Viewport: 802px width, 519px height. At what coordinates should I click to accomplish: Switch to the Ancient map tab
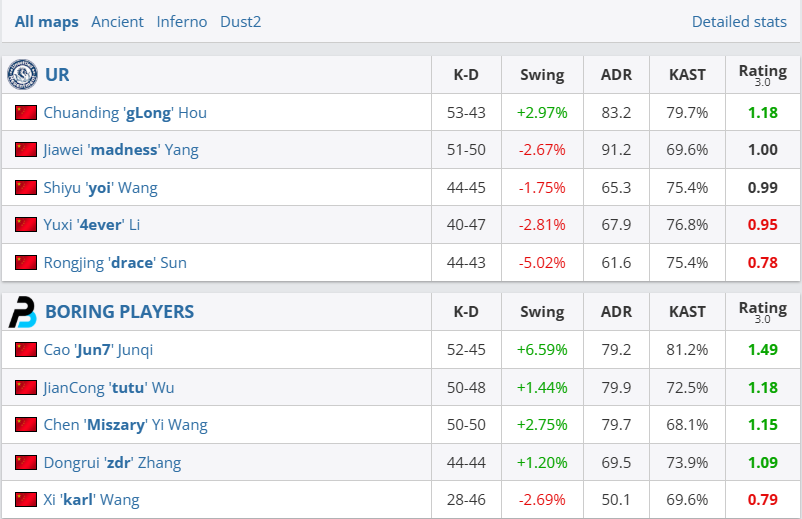coord(117,21)
